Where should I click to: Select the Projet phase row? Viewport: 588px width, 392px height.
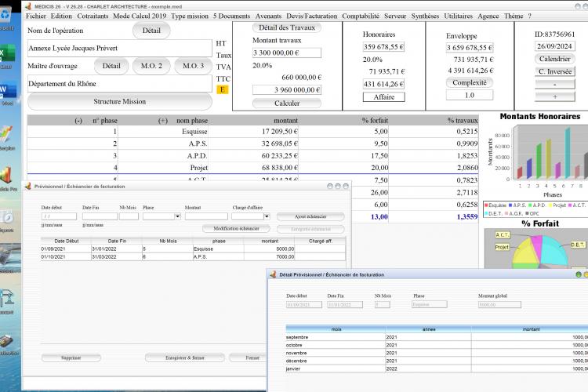tap(252, 168)
